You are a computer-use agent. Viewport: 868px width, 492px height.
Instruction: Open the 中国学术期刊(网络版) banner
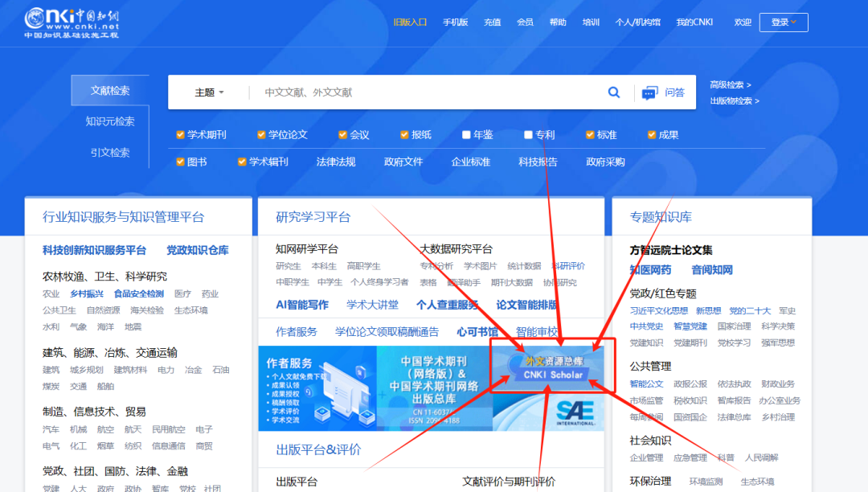click(x=434, y=388)
